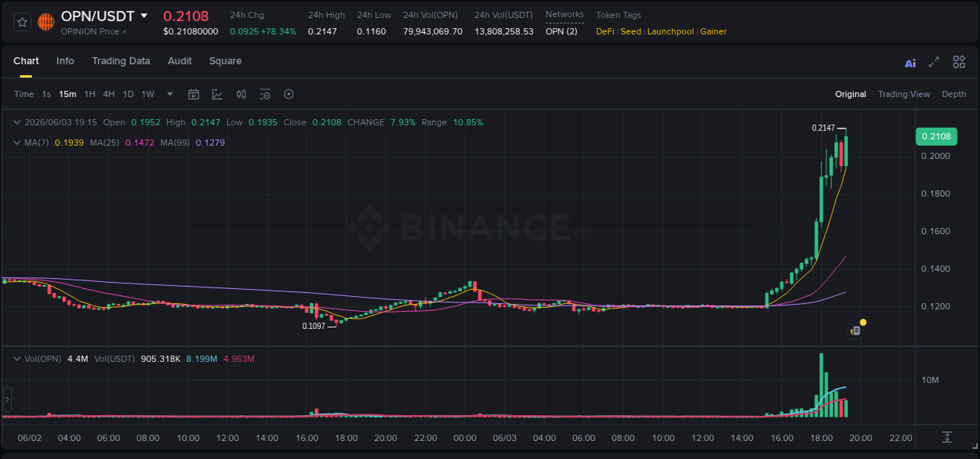Expand the left side panel arrow

(x=7, y=399)
